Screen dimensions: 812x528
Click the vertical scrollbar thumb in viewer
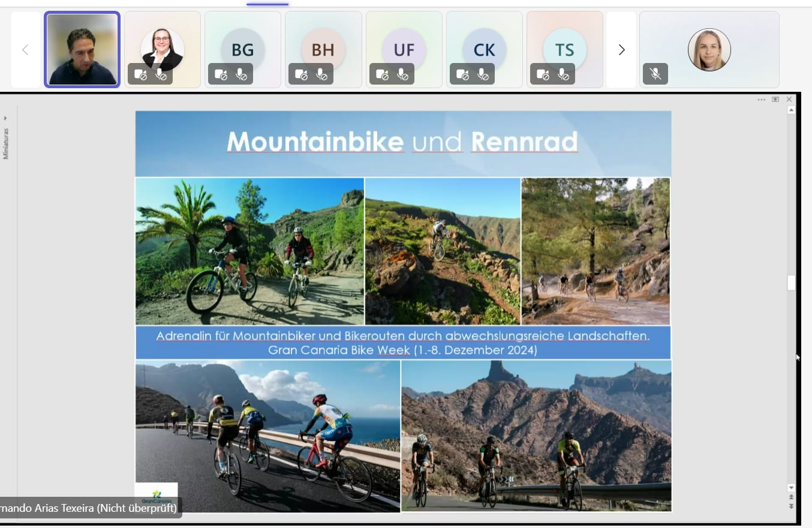(x=791, y=283)
